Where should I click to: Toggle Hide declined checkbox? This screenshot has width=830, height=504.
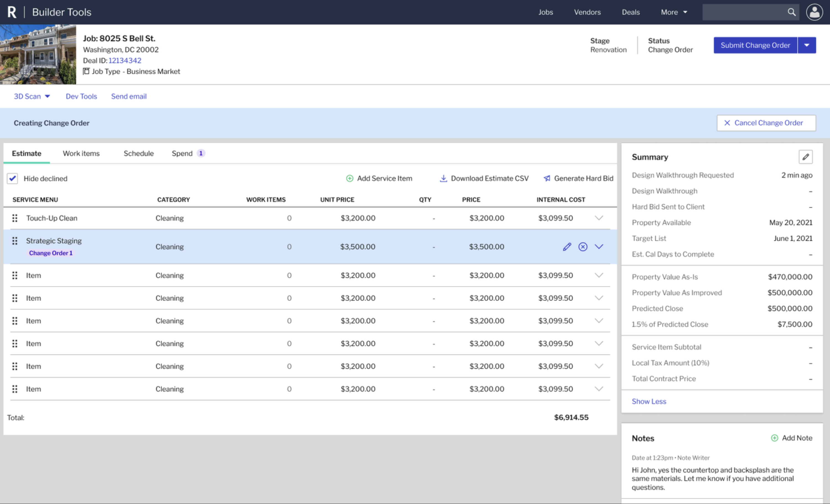pos(12,178)
